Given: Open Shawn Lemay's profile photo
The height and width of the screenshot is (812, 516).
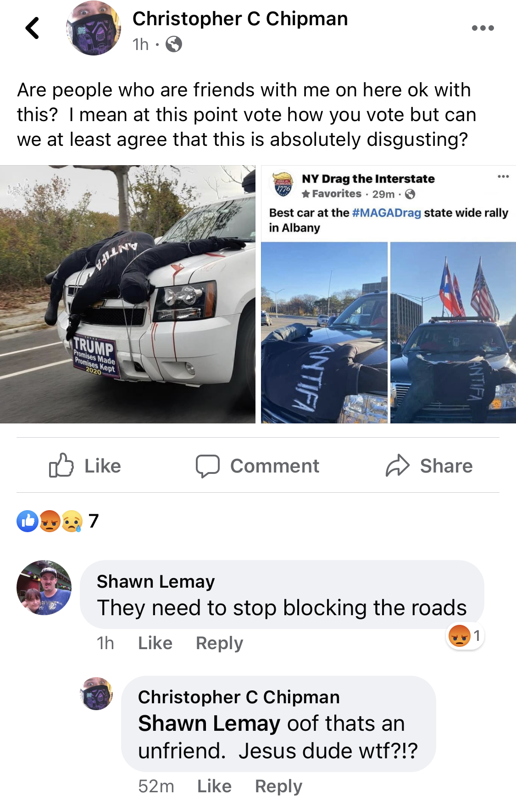Looking at the screenshot, I should pos(44,588).
